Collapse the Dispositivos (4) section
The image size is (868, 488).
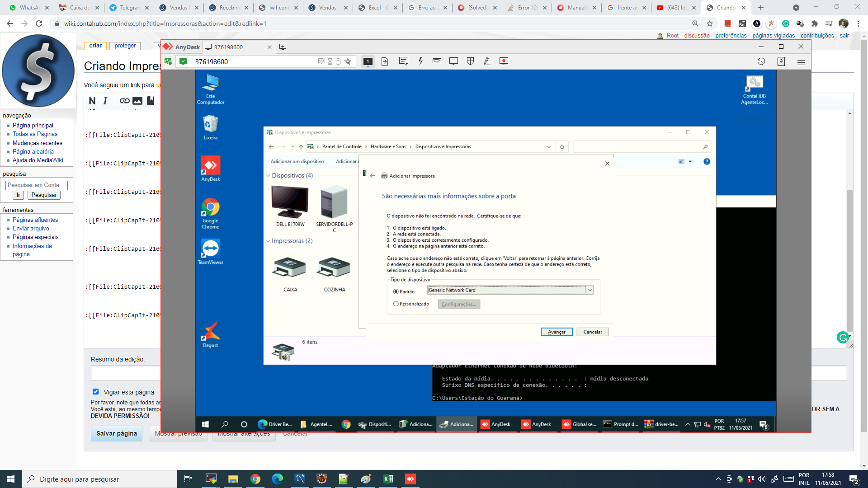(x=268, y=175)
